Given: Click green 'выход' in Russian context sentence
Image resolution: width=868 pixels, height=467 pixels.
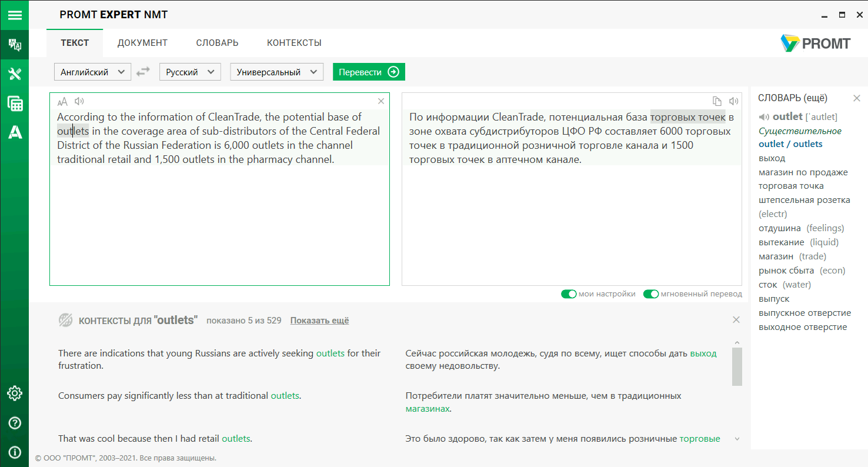Looking at the screenshot, I should pos(703,353).
